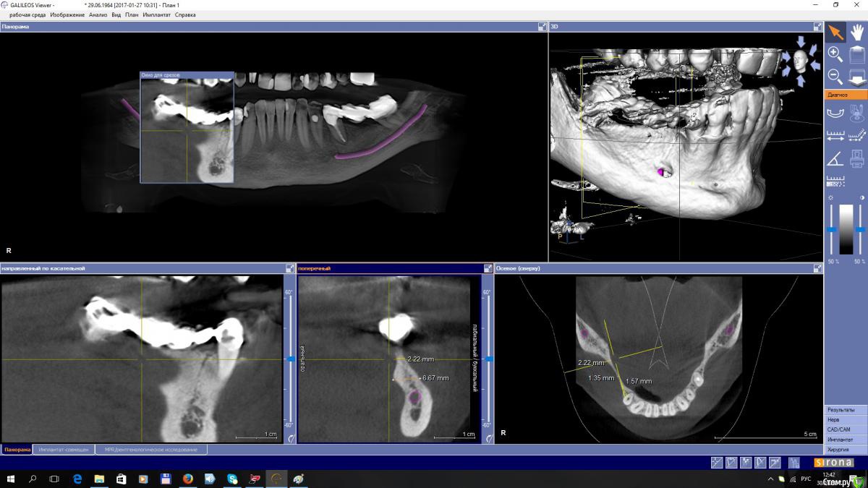
Task: Open the Анализ menu
Action: tap(98, 14)
